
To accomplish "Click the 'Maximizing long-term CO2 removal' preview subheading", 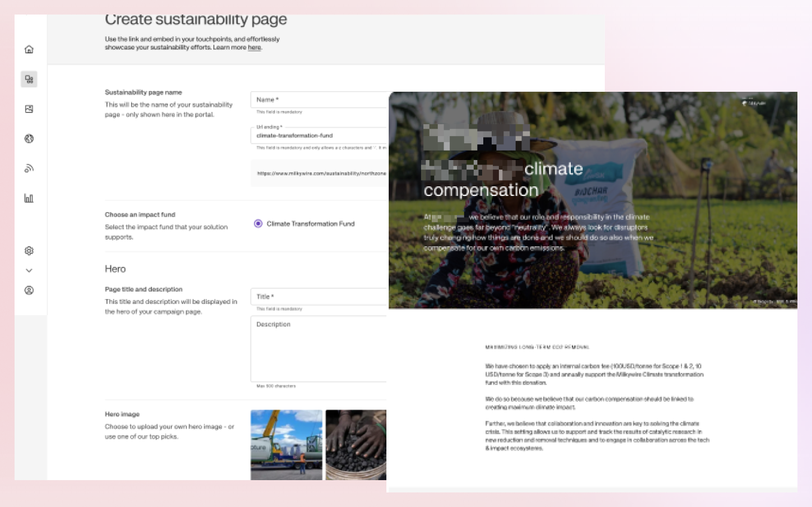I will coord(537,347).
